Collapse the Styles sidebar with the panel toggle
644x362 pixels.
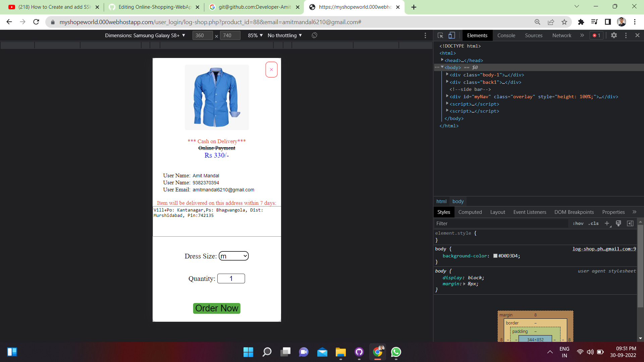(630, 223)
